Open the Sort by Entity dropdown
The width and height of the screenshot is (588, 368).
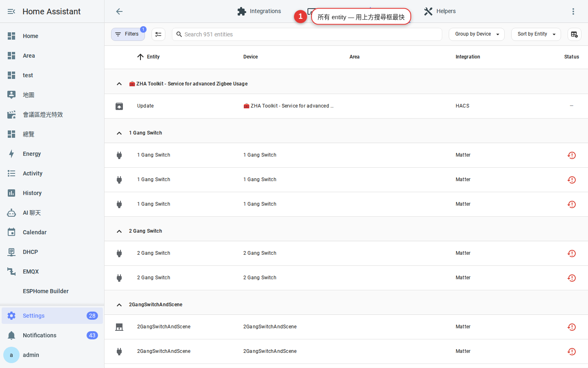click(536, 34)
